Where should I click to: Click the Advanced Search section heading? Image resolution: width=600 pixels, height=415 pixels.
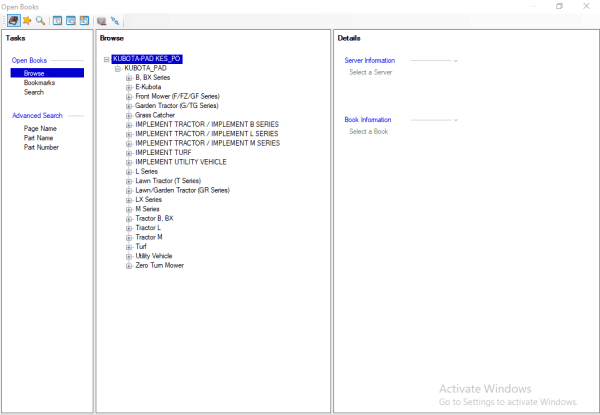[37, 116]
